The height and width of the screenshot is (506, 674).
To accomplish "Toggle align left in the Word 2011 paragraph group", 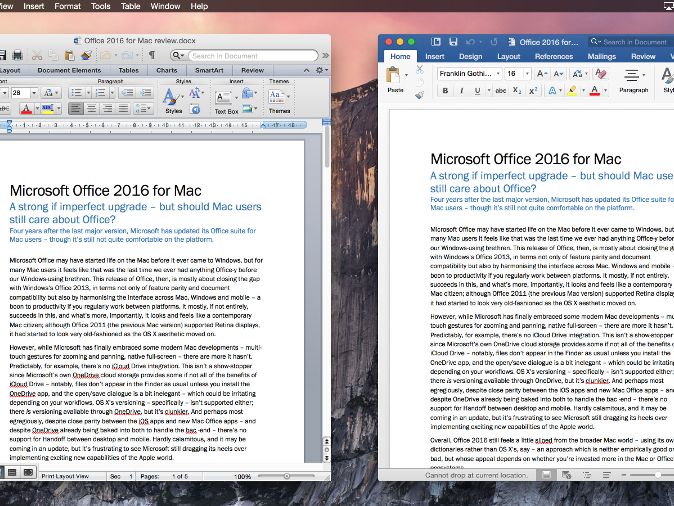I will (76, 109).
